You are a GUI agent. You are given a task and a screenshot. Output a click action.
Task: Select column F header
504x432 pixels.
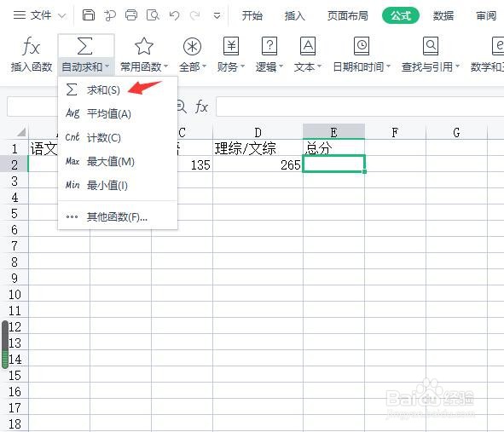tap(395, 132)
